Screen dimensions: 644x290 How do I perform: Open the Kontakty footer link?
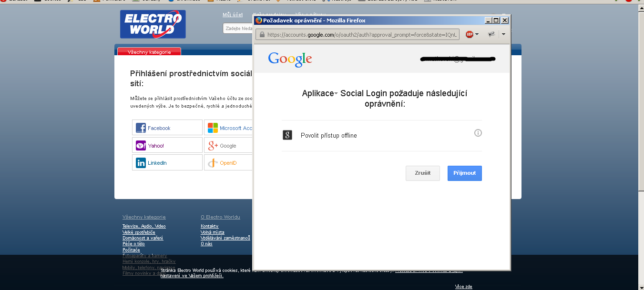pyautogui.click(x=209, y=226)
